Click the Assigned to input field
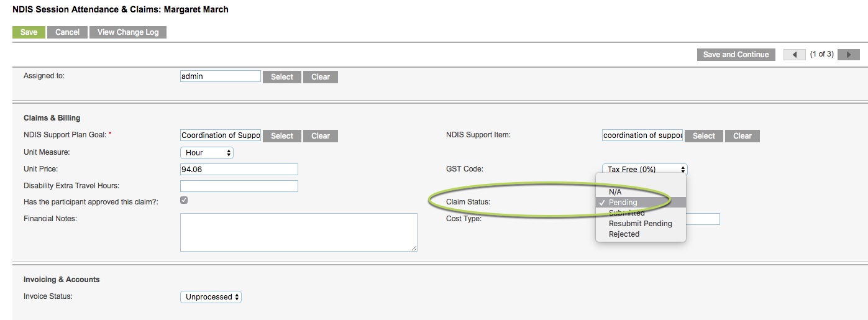 [x=221, y=76]
